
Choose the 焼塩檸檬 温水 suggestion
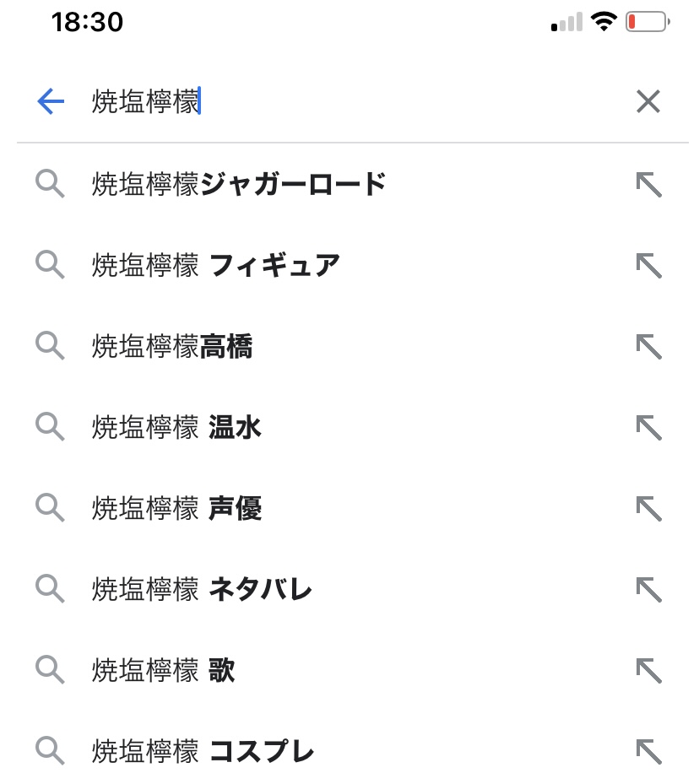[x=176, y=427]
